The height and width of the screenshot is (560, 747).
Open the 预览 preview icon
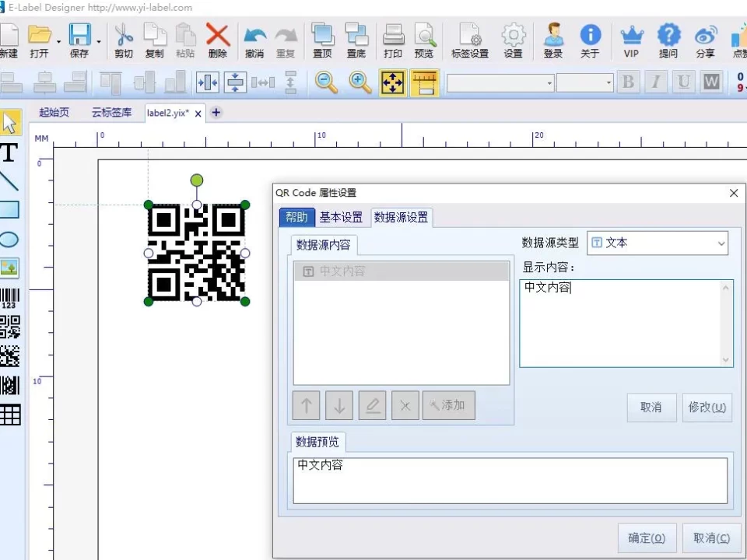click(x=424, y=40)
